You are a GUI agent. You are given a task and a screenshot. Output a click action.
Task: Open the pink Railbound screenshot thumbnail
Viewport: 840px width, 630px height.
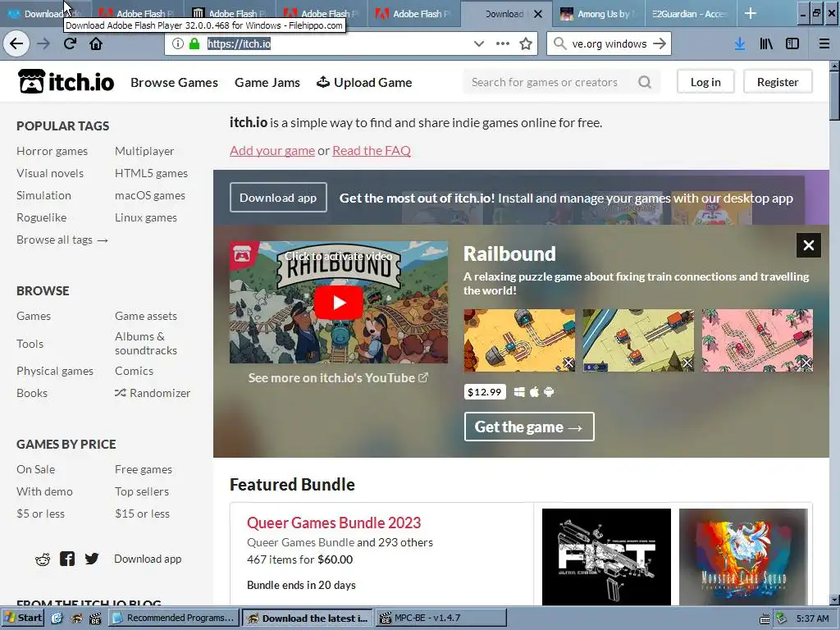click(757, 340)
